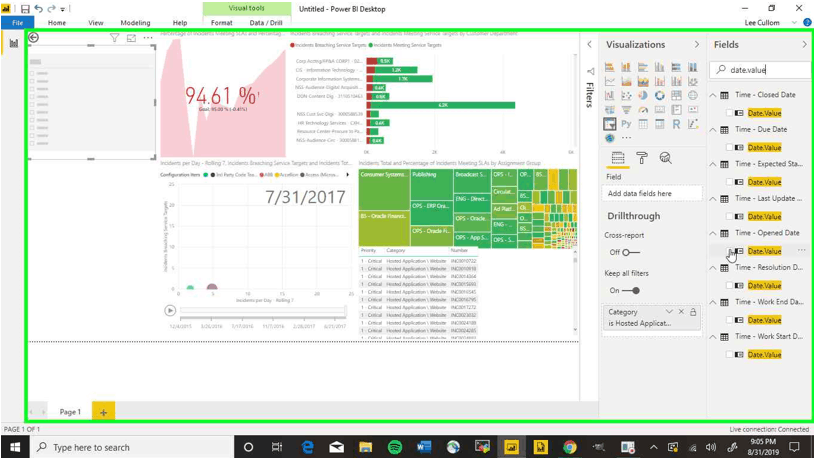Collapse the Time - Due Date table

pyautogui.click(x=713, y=130)
